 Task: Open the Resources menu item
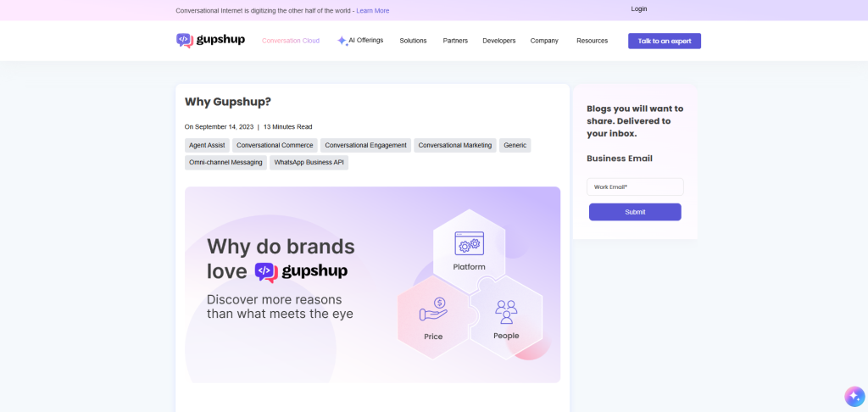pyautogui.click(x=592, y=41)
